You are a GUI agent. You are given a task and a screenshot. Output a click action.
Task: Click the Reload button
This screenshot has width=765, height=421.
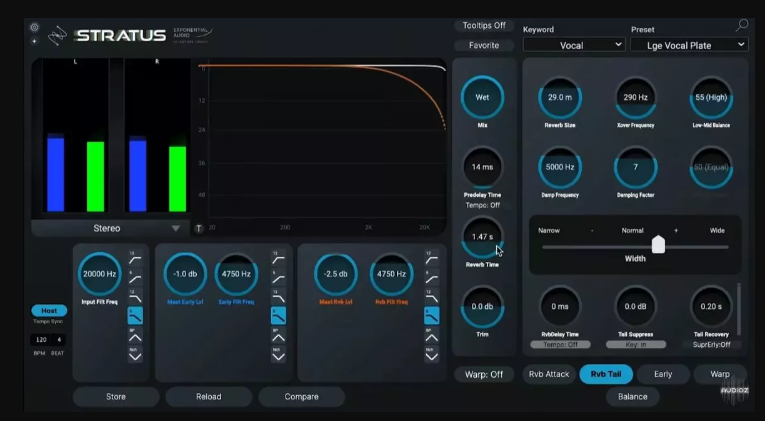click(209, 397)
